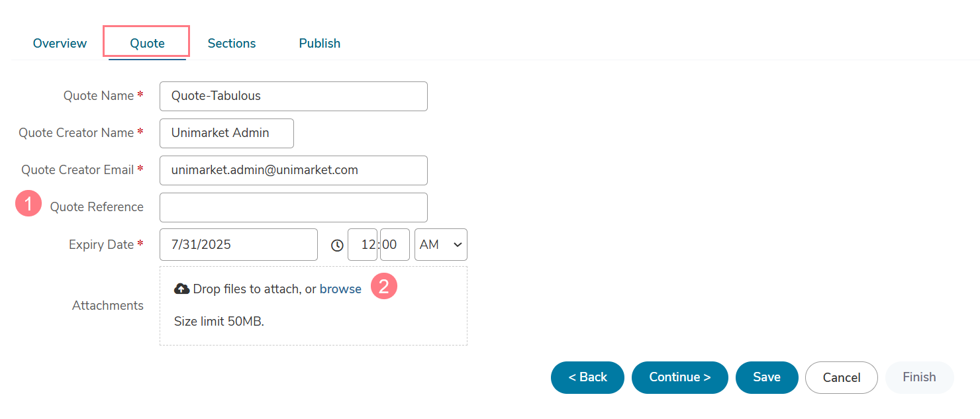Click the empty Quote Reference field
The image size is (980, 419).
pyautogui.click(x=293, y=207)
